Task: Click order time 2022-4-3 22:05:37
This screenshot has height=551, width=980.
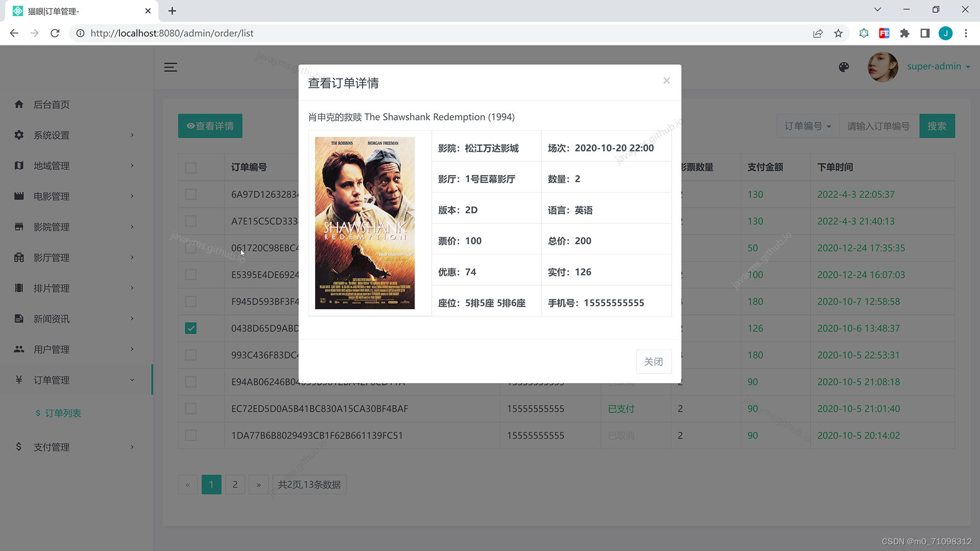Action: 856,194
